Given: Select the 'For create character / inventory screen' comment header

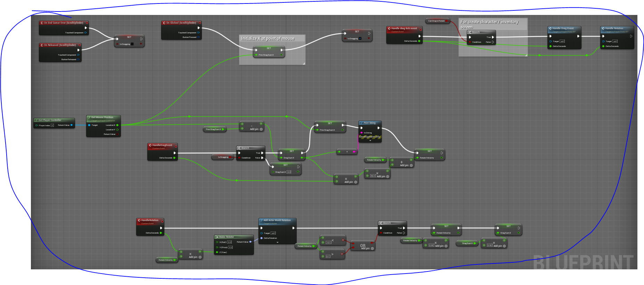Looking at the screenshot, I should [493, 24].
